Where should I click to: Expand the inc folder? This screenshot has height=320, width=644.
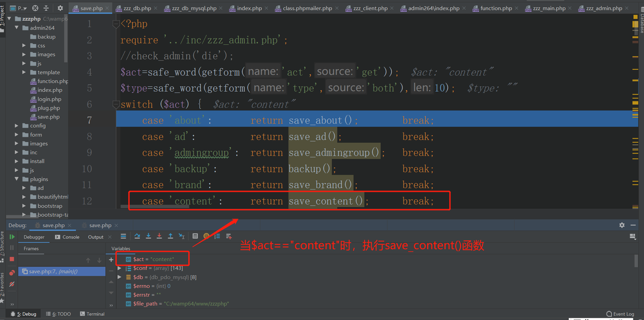click(18, 152)
